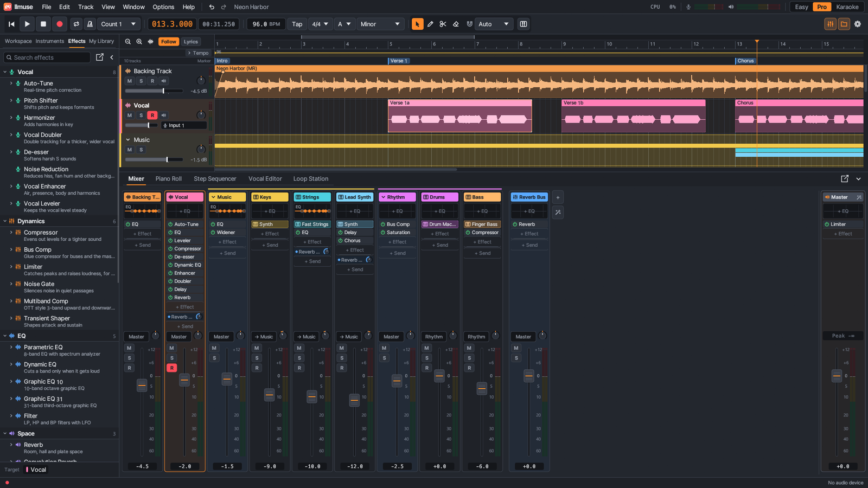Click the Tap tempo button

coord(297,24)
